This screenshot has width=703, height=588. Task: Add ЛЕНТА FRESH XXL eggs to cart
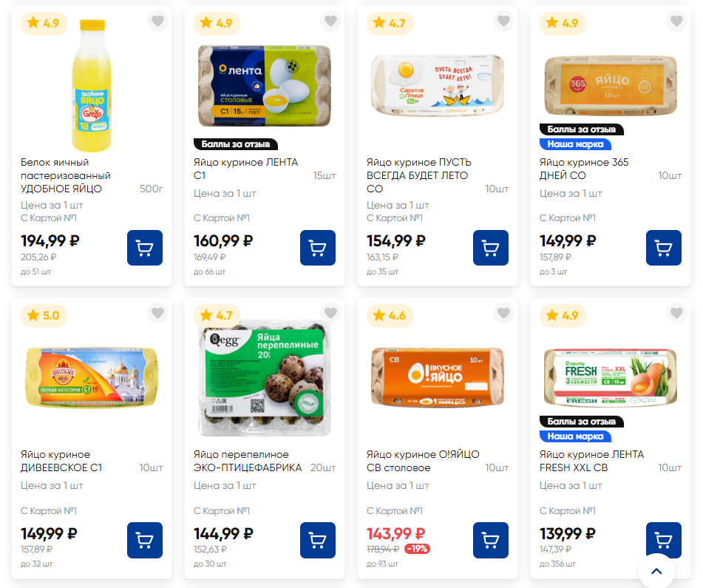coord(664,540)
